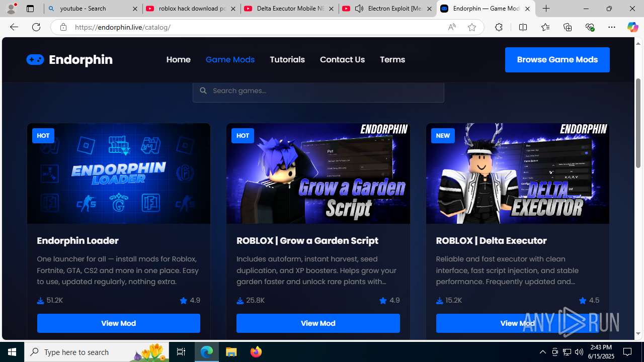This screenshot has width=644, height=362.
Task: Add page to favorites star icon
Action: click(472, 27)
